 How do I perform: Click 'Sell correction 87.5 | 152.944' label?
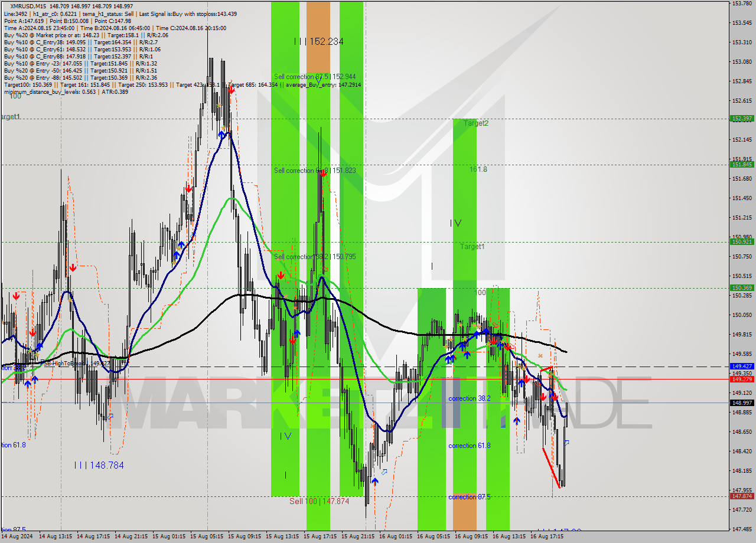tap(315, 77)
